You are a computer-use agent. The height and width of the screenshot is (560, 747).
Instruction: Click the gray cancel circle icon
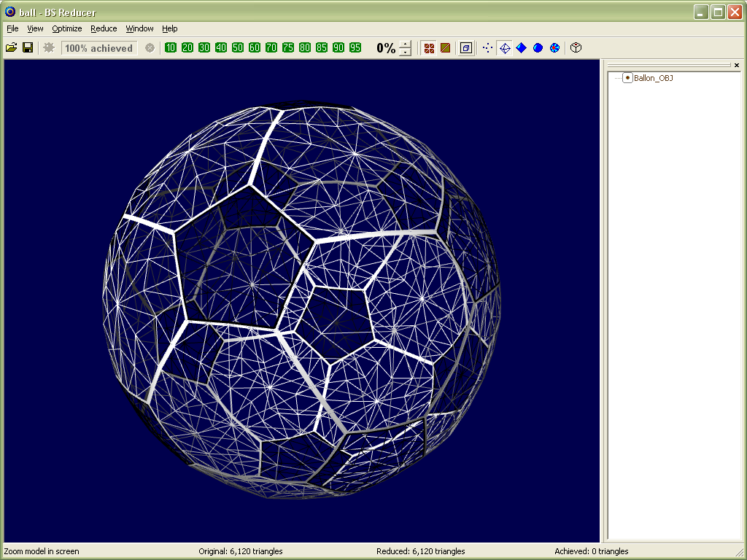click(x=150, y=47)
